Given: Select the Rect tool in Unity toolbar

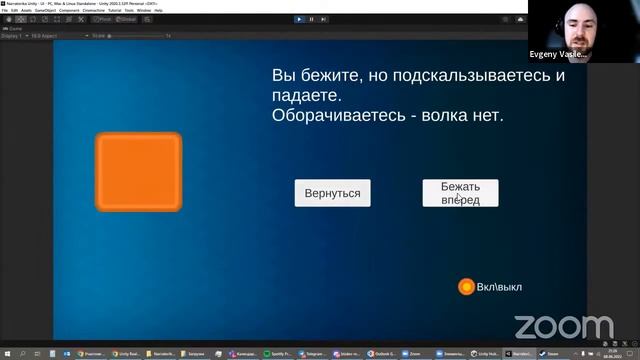Looking at the screenshot, I should [57, 19].
